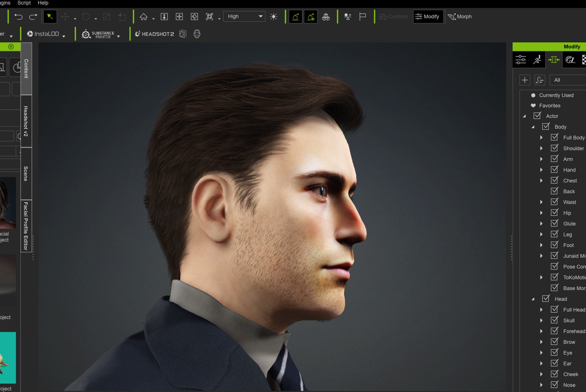Switch to the Scene side tab
Screen dimensions: 586x392
[26, 174]
